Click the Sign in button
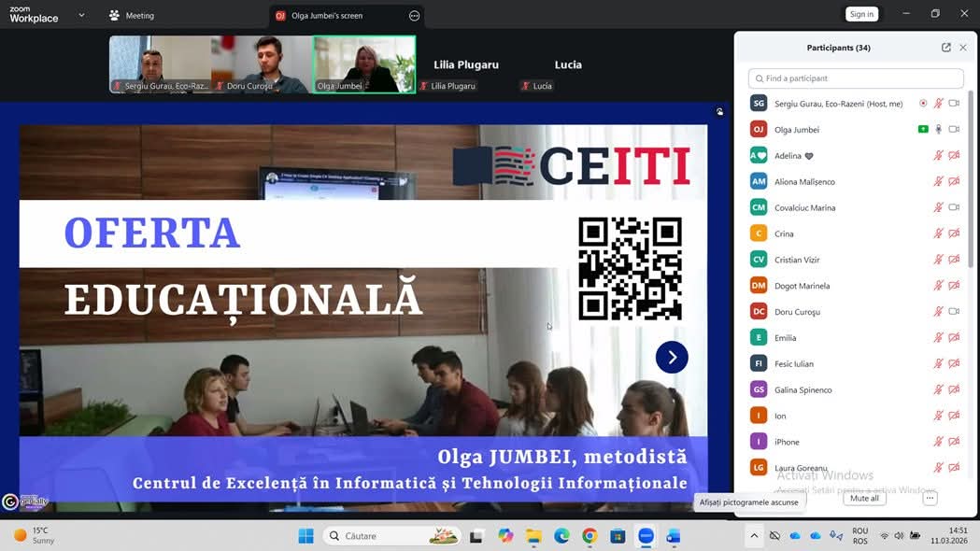The height and width of the screenshot is (551, 980). pos(862,14)
